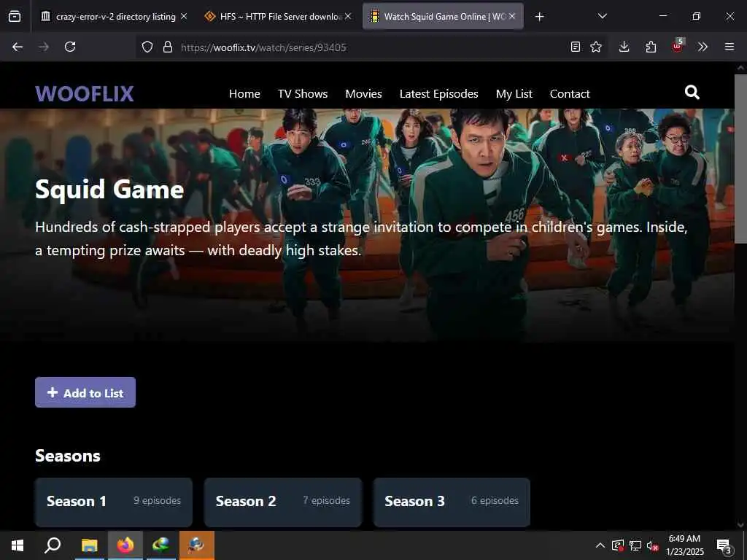
Task: Reload the current page
Action: pyautogui.click(x=70, y=47)
